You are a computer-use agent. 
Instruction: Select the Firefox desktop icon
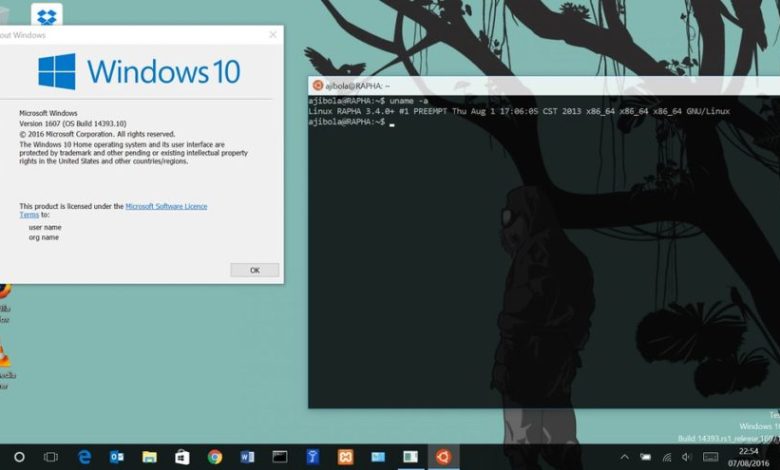point(4,290)
